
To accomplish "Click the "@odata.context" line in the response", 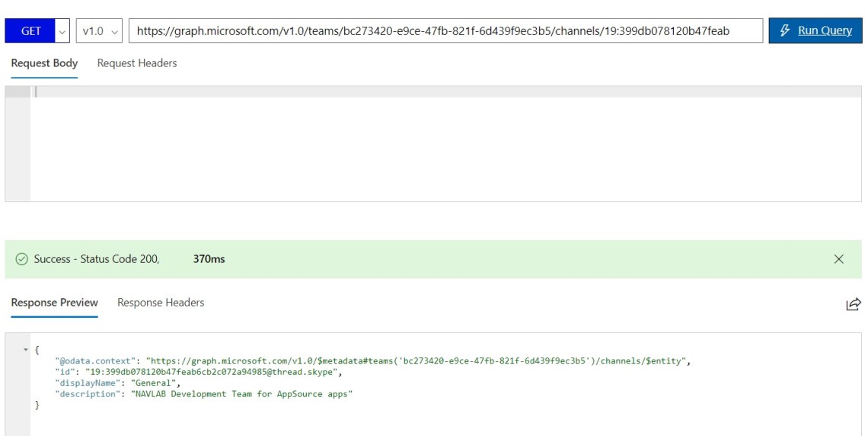I will [x=372, y=361].
